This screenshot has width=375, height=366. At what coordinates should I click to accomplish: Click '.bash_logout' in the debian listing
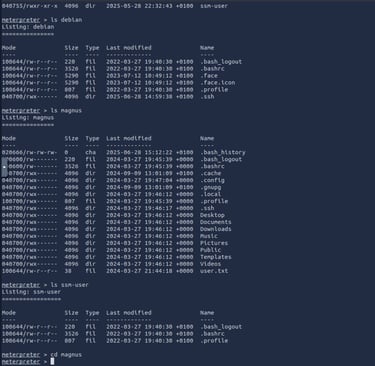(x=221, y=62)
